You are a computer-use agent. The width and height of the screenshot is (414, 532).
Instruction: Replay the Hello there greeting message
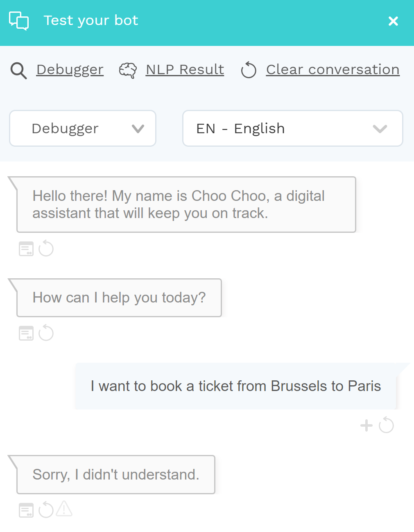[46, 248]
